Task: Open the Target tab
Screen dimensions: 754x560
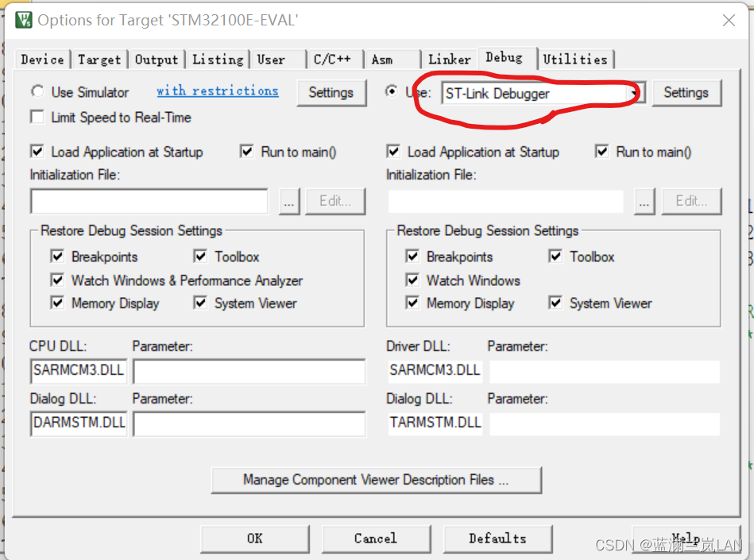Action: [99, 59]
